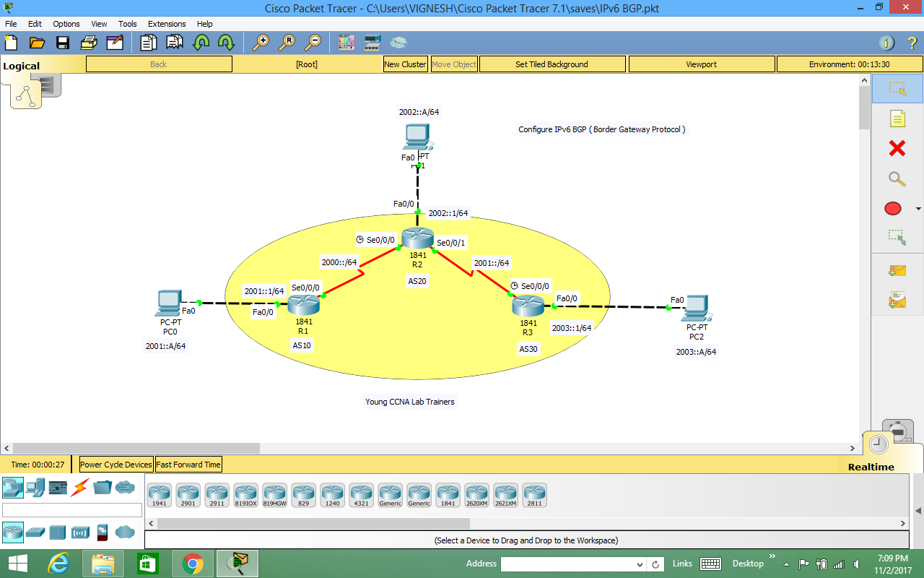Choose the Inspect magnifier tool

coord(897,178)
